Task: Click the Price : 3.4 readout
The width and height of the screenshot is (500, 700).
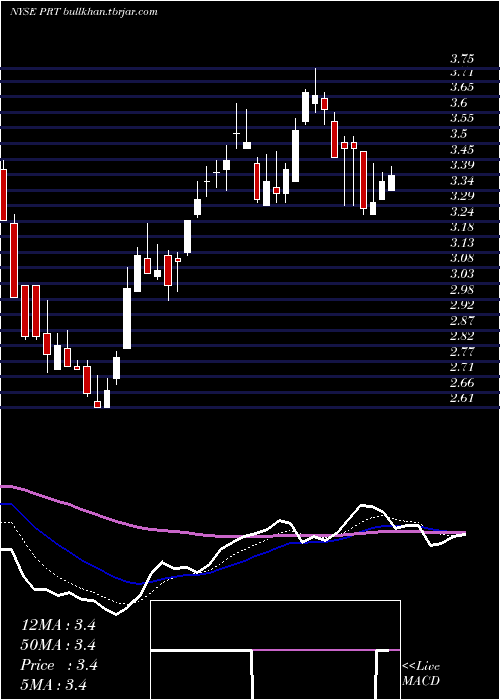Action: pyautogui.click(x=58, y=665)
